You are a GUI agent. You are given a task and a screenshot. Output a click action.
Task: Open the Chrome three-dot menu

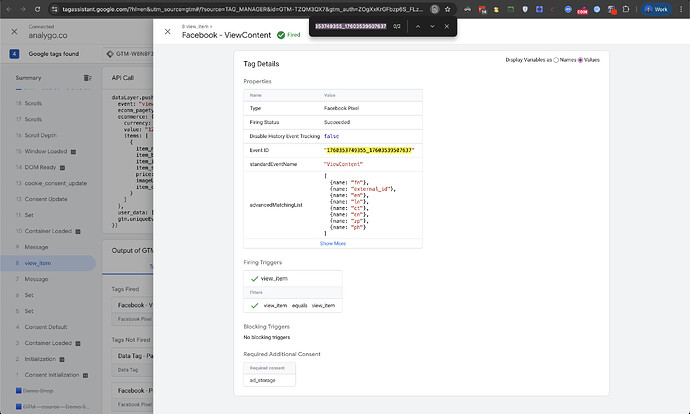pyautogui.click(x=681, y=9)
